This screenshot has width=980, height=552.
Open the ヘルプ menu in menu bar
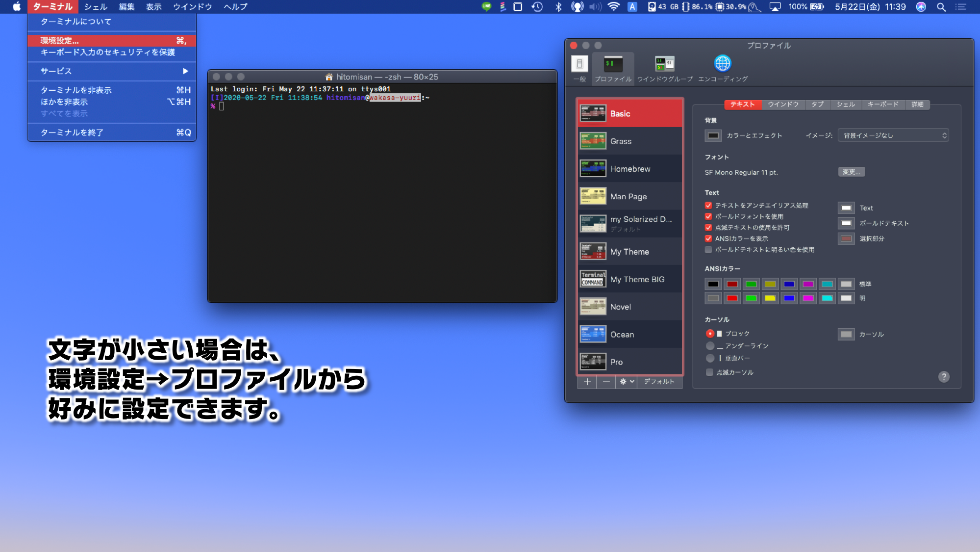point(236,7)
